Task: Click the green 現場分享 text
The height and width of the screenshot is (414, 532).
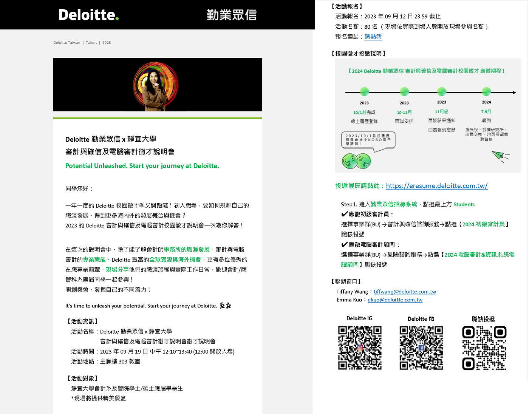Action: [x=117, y=269]
